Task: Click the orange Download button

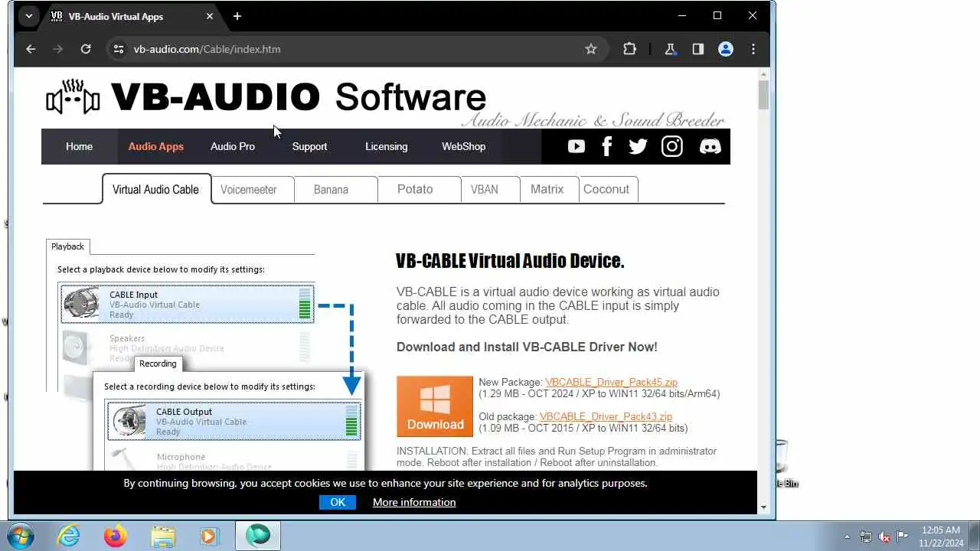Action: (x=435, y=406)
